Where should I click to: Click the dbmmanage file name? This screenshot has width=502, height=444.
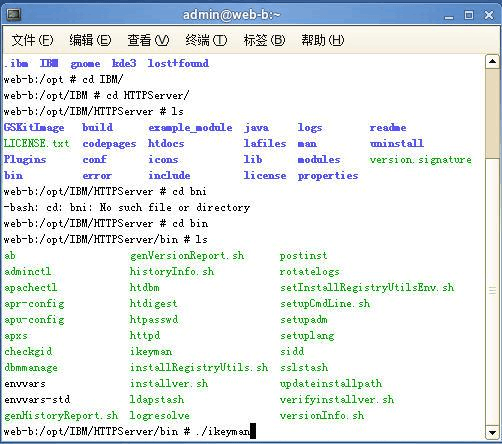31,368
